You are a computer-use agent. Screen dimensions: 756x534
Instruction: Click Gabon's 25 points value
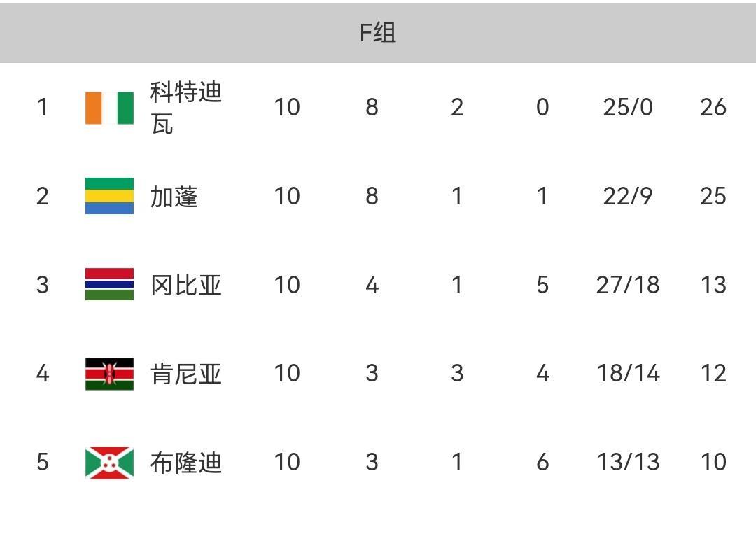(x=713, y=196)
